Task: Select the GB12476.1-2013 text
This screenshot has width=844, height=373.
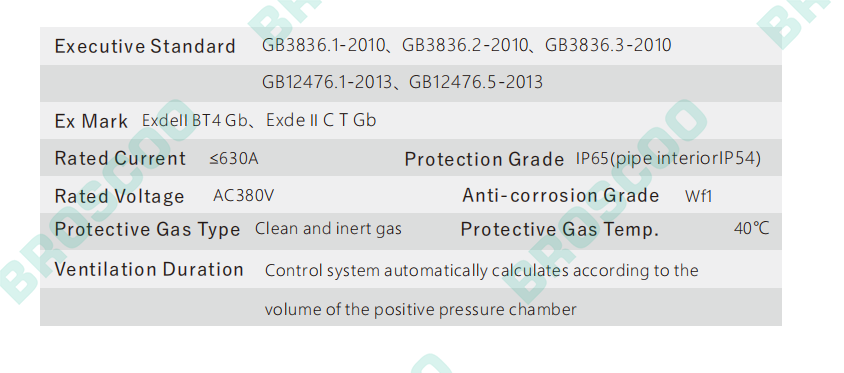Action: point(327,82)
